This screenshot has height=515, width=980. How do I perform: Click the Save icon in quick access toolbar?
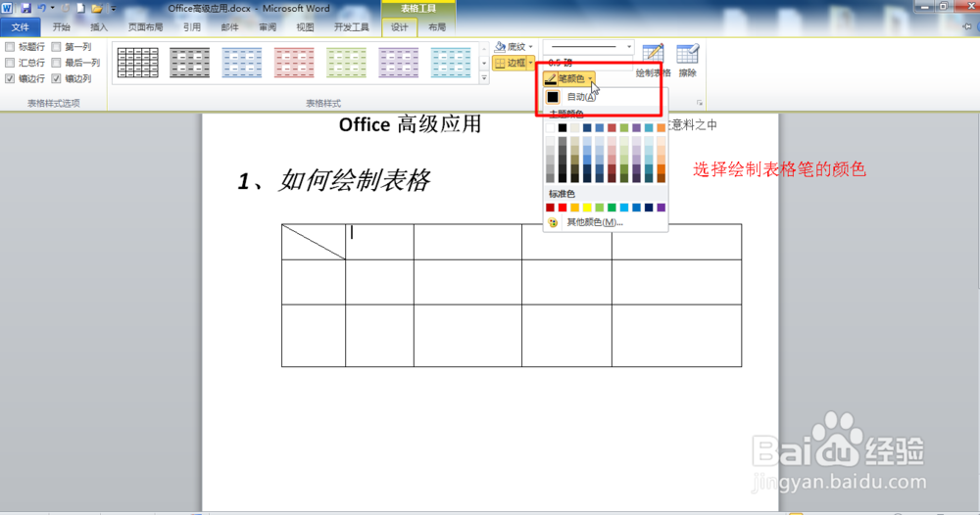[x=25, y=8]
